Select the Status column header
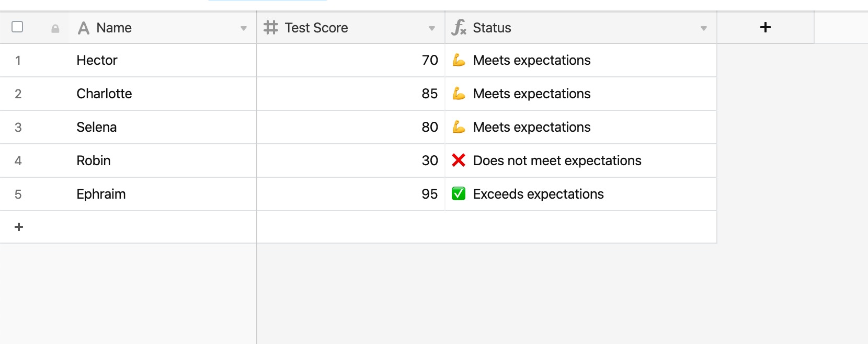The image size is (868, 344). click(581, 28)
